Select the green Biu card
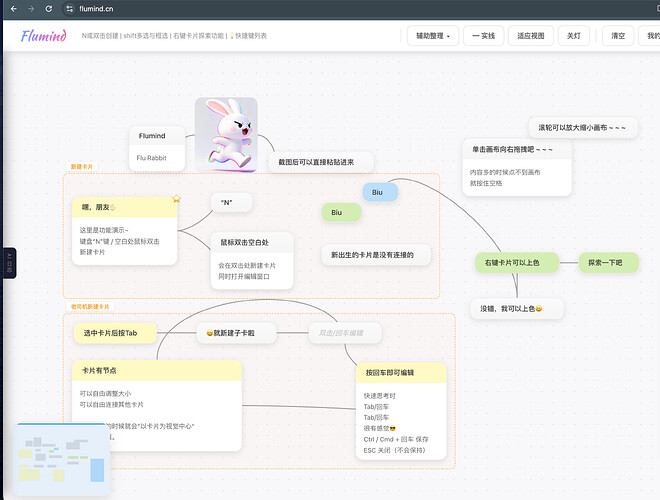Screen dimensions: 660x500 (x=341, y=213)
